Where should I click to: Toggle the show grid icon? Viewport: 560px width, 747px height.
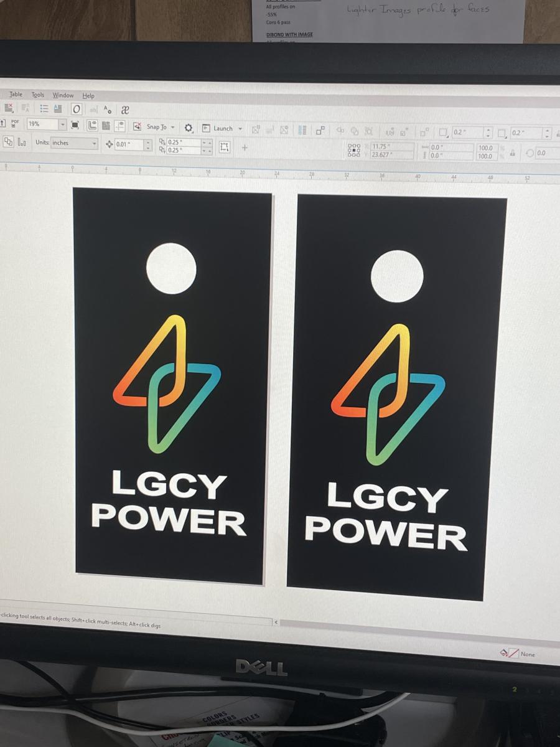tap(106, 126)
